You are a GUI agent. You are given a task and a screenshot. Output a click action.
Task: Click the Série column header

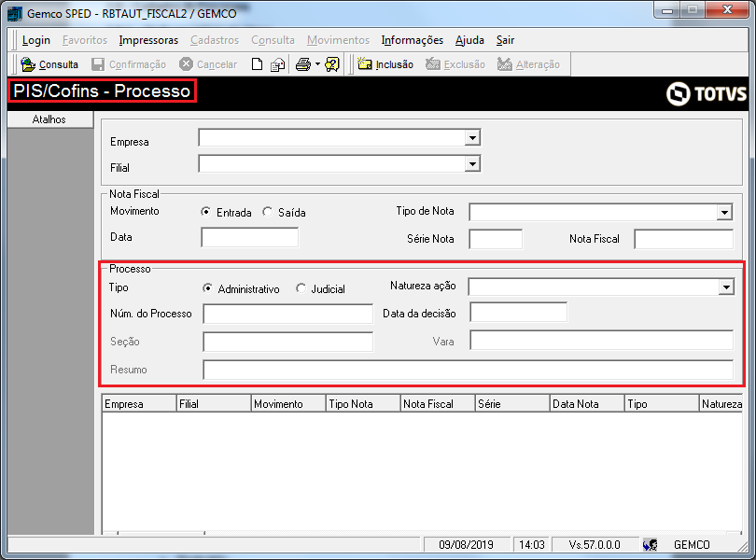[512, 404]
